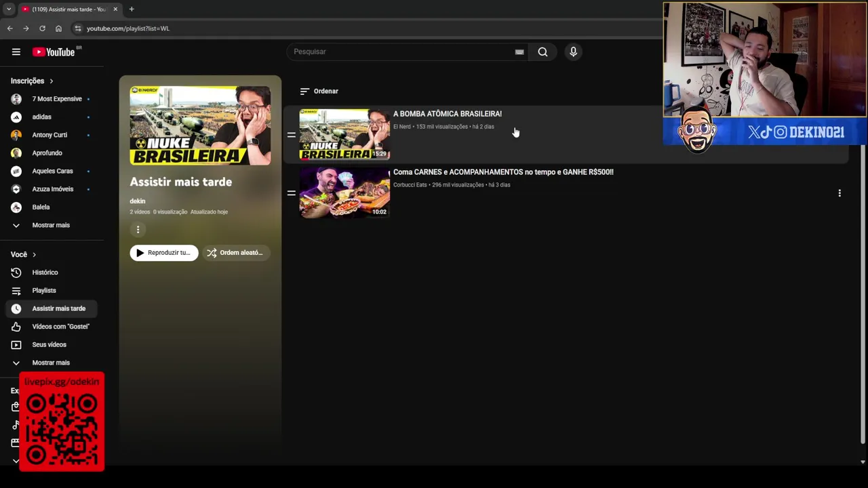Open Playlists from sidebar
Screen dimensions: 868x488
51,290
